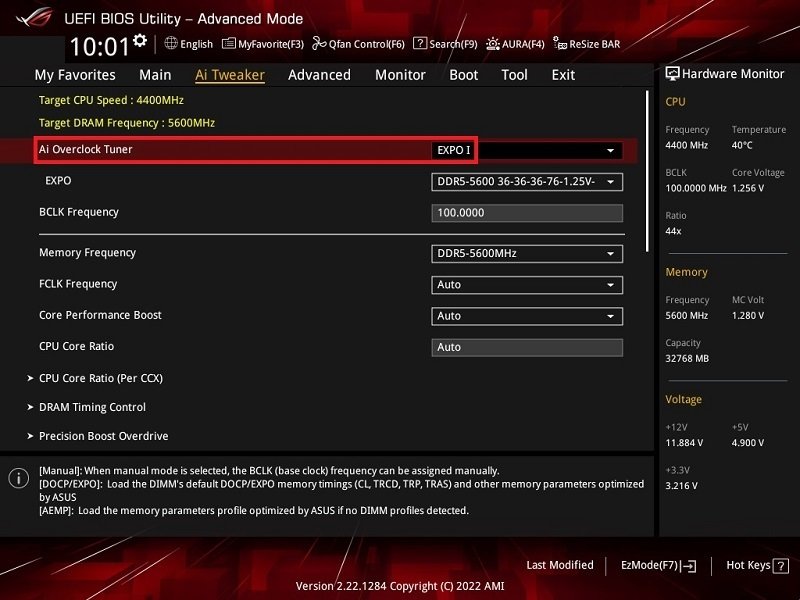
Task: Open the FCLK Frequency dropdown
Action: 527,285
